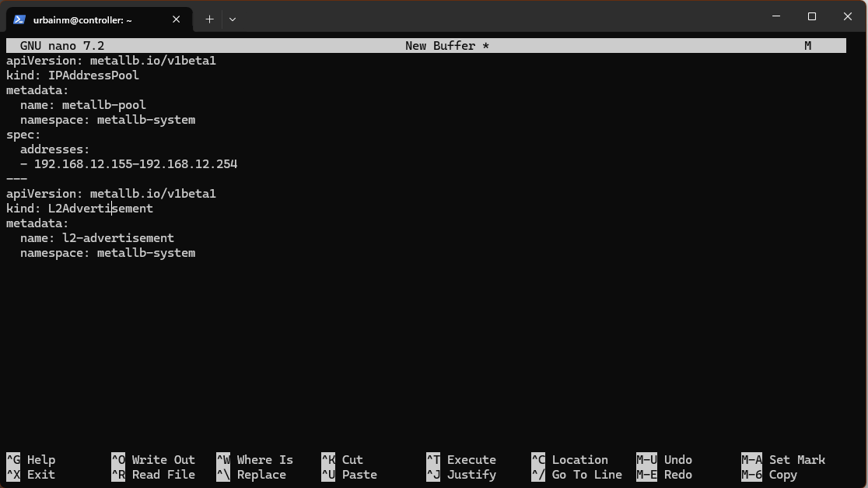The height and width of the screenshot is (488, 868).
Task: Click the M-A Set Mark shortcut
Action: pos(783,460)
